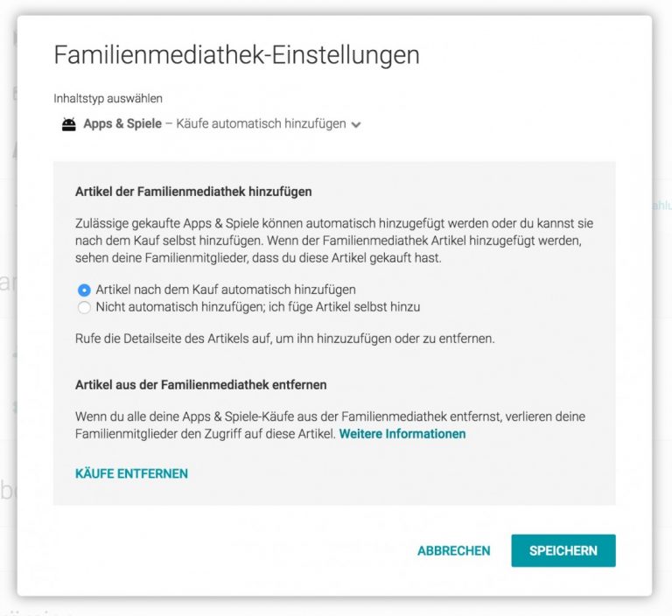Open the "Apps & Spiele" content type selector
Screen dimensions: 672x616
pyautogui.click(x=122, y=124)
